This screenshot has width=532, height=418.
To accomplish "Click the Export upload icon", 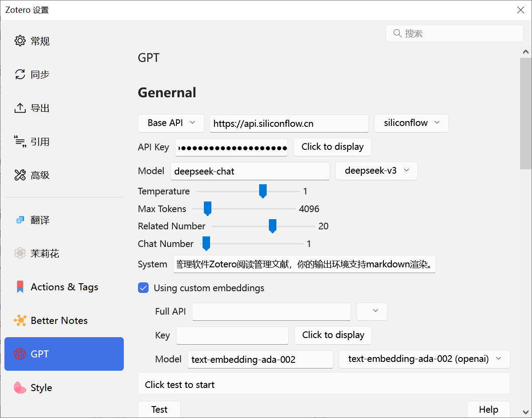I will tap(20, 108).
